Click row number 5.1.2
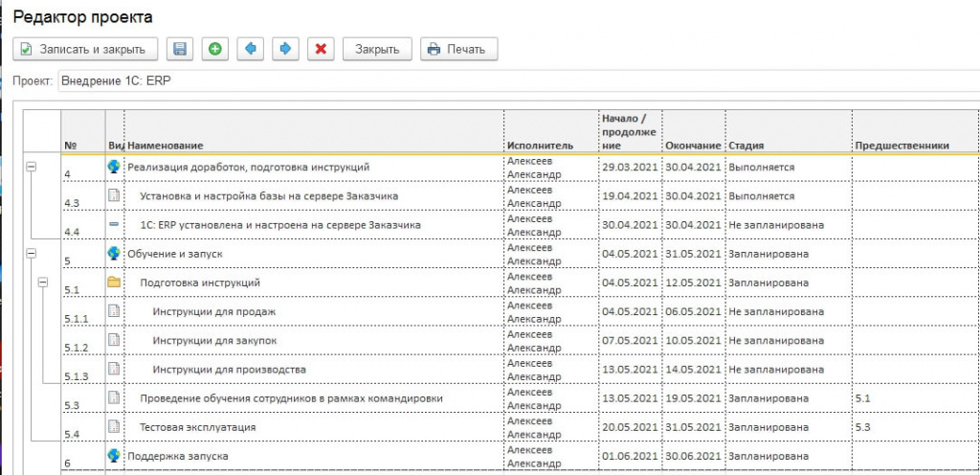This screenshot has width=980, height=475. tap(77, 347)
